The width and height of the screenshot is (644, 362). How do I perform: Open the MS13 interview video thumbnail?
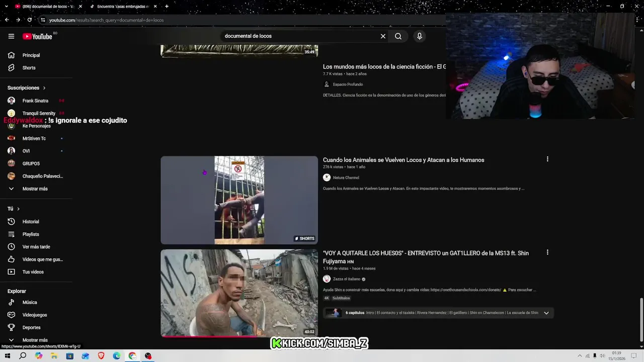[239, 293]
